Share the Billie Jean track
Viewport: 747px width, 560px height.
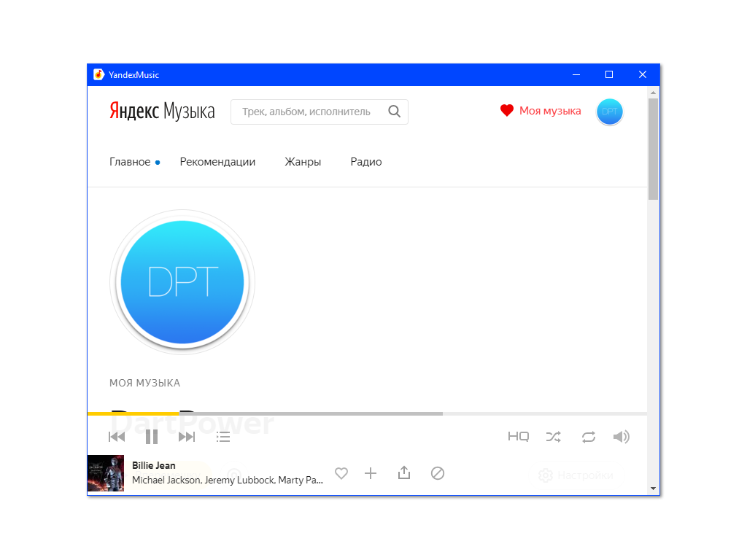[404, 472]
